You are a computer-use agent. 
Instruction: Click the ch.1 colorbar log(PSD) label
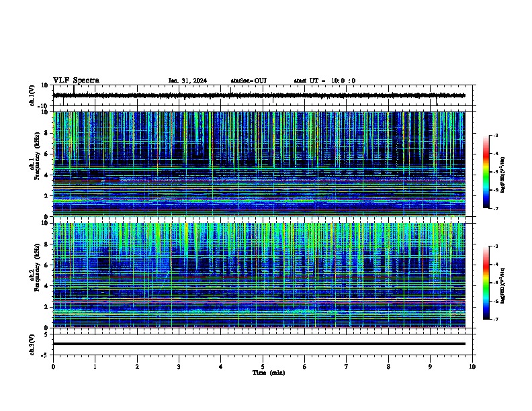(x=502, y=175)
